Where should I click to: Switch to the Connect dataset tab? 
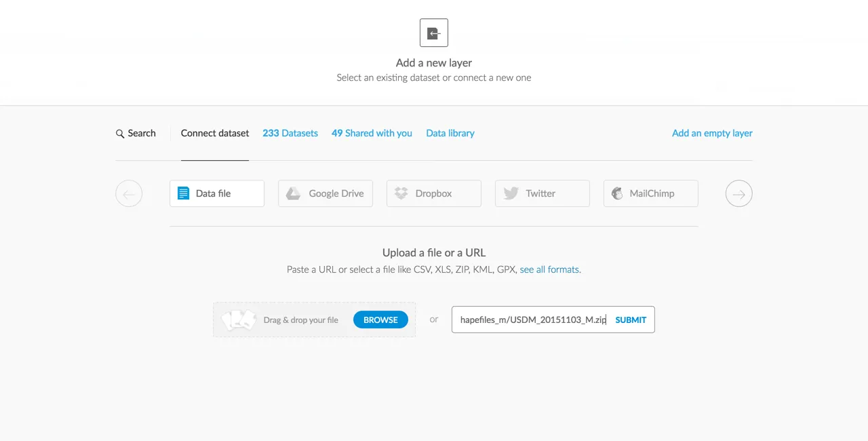click(215, 133)
